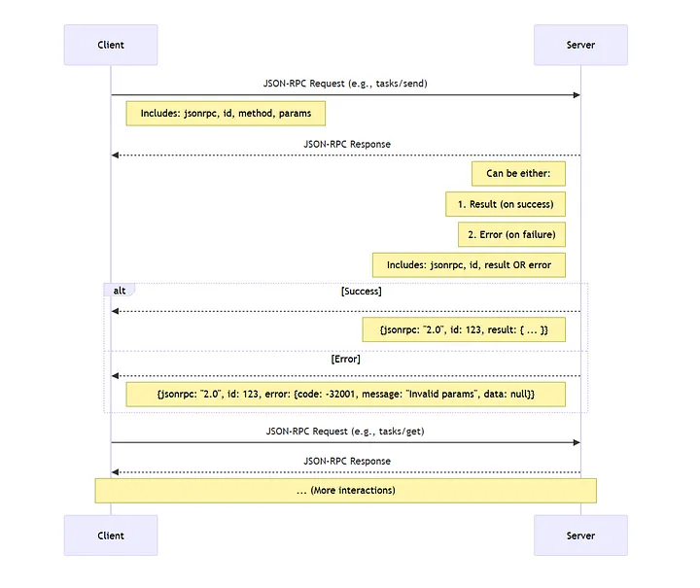Click the top Server participant box
This screenshot has width=700, height=588.
point(580,45)
